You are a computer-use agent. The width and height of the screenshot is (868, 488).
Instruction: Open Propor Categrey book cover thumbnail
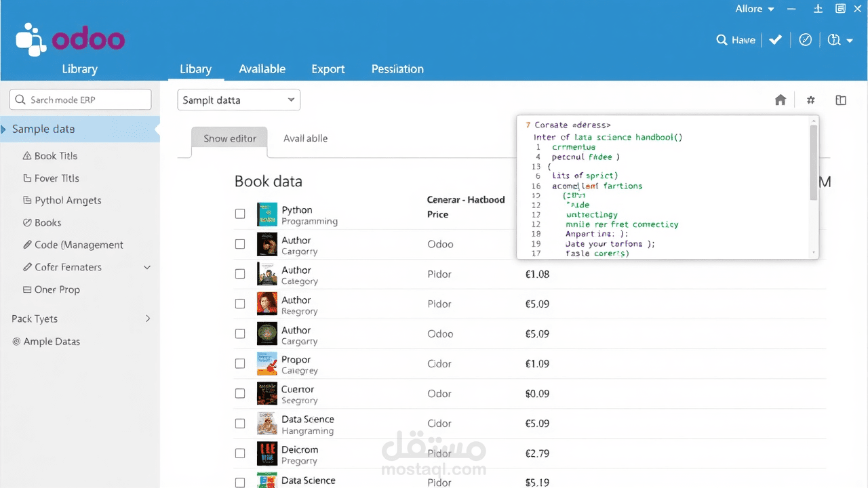pyautogui.click(x=267, y=364)
